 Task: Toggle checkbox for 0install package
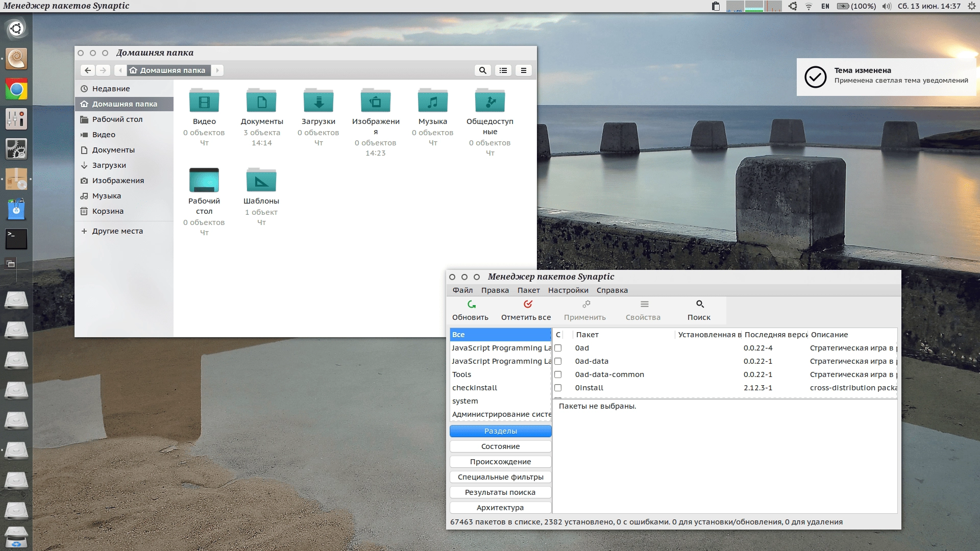[558, 388]
